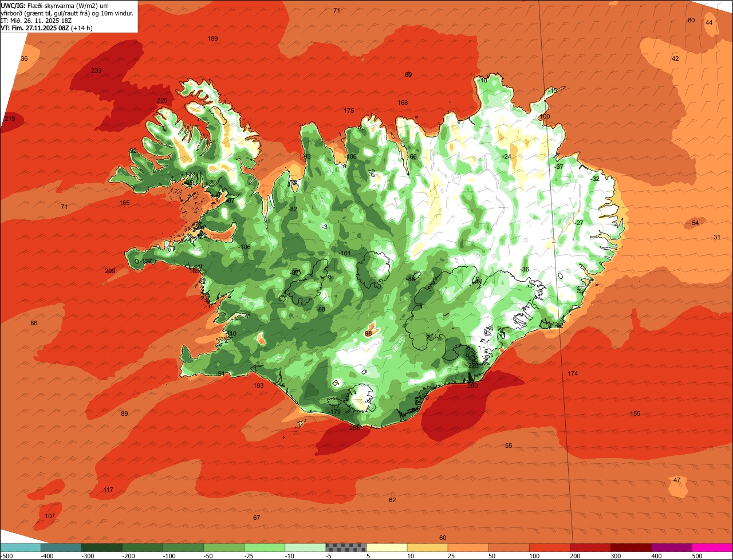Click the '233' flux value on the map
The height and width of the screenshot is (560, 733).
[96, 70]
